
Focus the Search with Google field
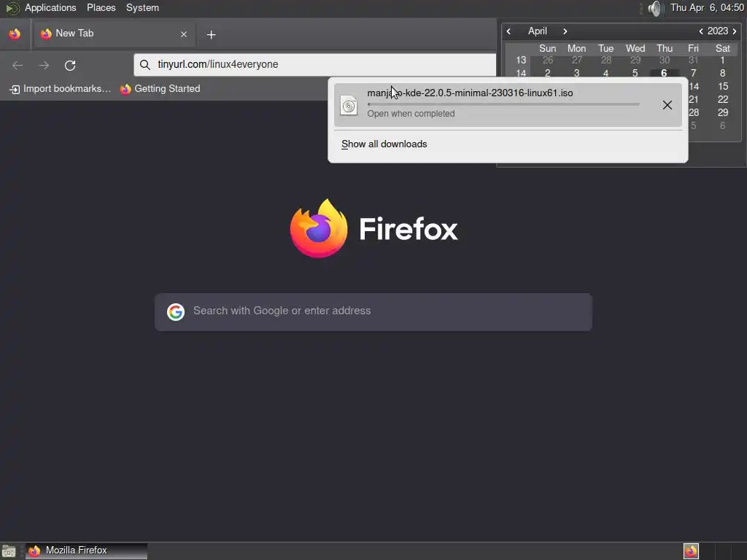click(373, 312)
